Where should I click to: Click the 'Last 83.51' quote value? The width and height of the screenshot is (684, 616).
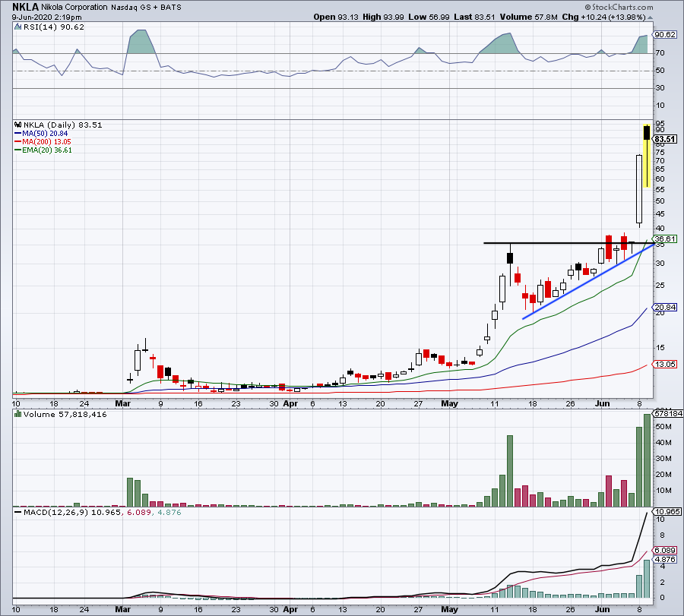coord(474,17)
